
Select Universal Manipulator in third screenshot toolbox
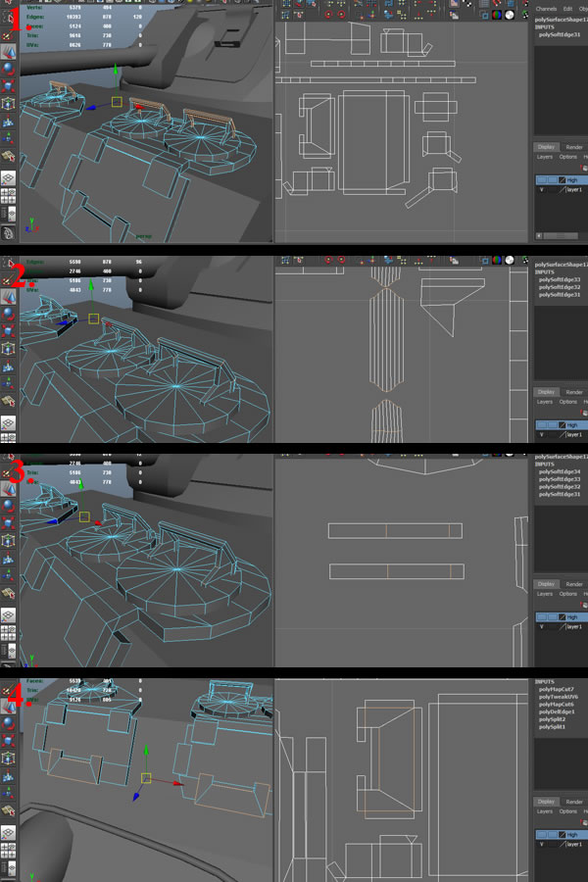8,541
